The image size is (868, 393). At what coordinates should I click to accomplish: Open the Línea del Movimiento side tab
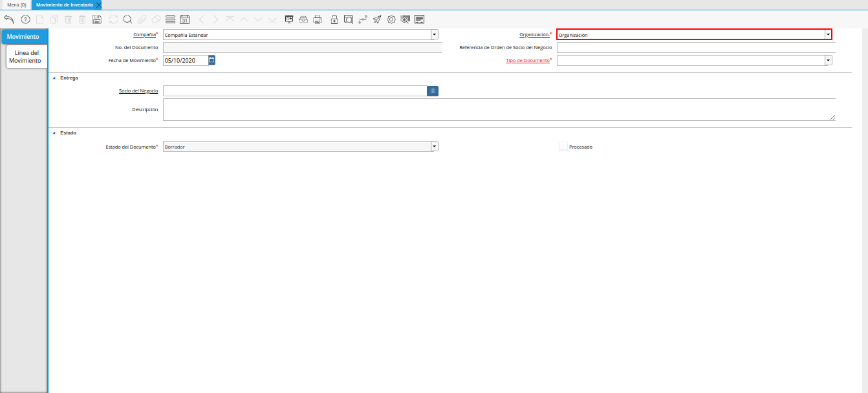28,57
